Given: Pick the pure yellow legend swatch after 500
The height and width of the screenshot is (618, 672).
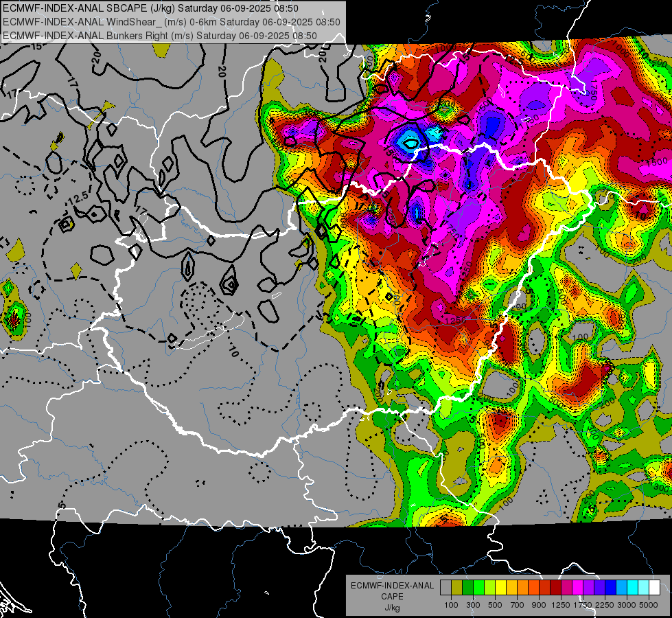Looking at the screenshot, I should [500, 588].
